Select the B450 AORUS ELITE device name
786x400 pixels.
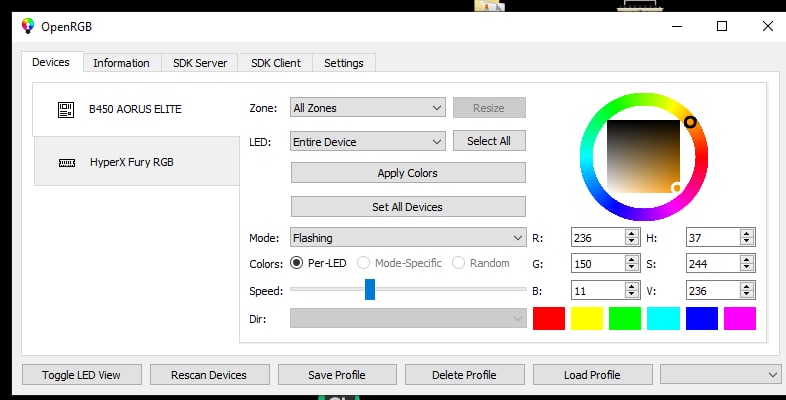135,109
